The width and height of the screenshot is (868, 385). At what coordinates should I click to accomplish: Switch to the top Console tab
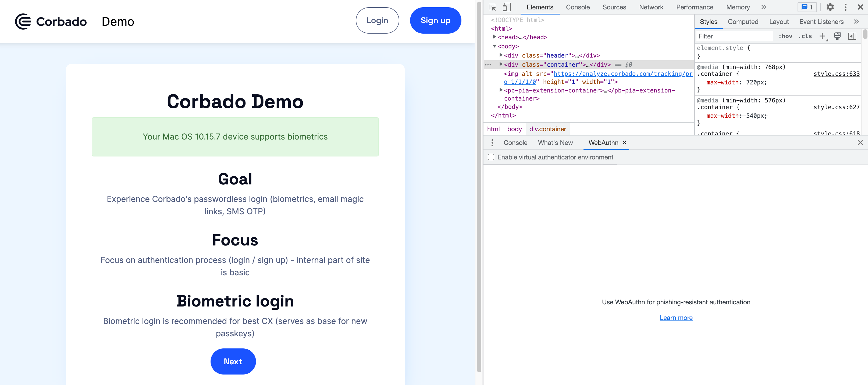click(x=578, y=7)
